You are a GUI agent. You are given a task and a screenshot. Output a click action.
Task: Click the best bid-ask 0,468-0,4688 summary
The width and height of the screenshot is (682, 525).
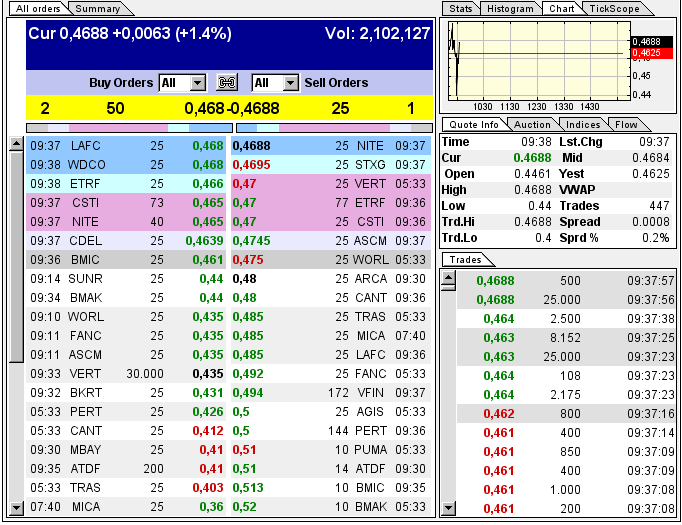pos(231,108)
